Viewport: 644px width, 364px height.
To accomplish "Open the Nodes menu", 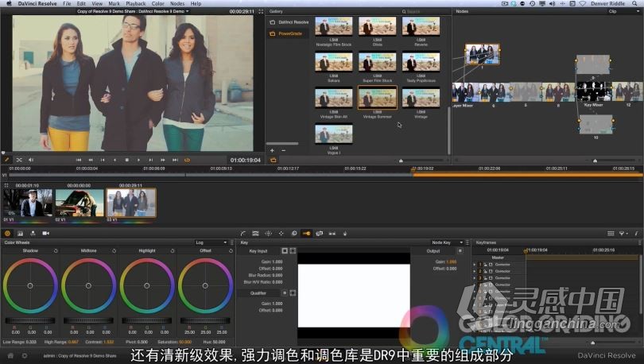I will pos(177,4).
